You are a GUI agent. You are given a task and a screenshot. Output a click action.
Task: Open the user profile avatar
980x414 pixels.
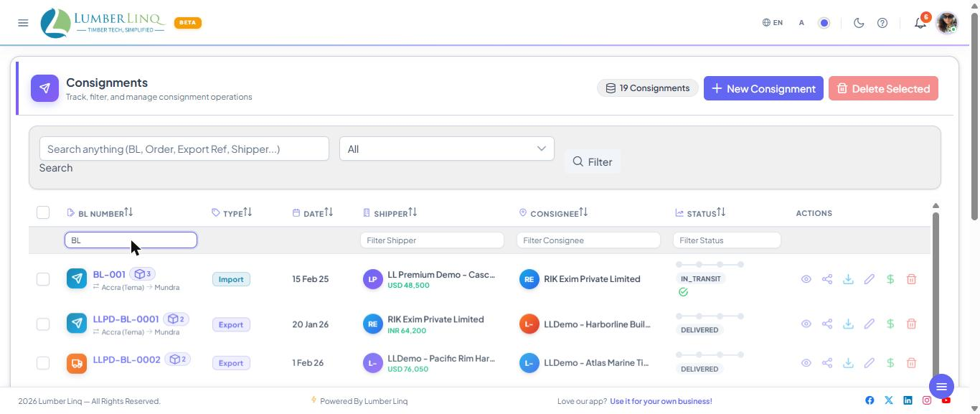coord(947,23)
